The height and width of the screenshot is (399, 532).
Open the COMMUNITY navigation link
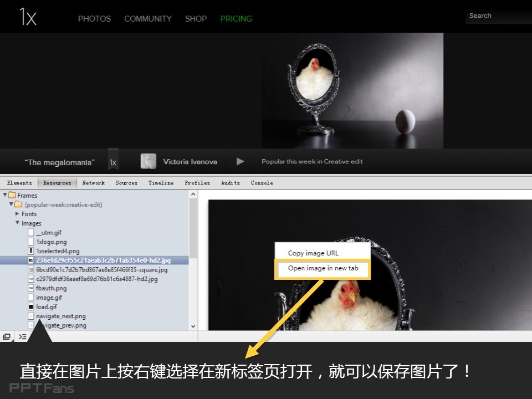pyautogui.click(x=148, y=19)
